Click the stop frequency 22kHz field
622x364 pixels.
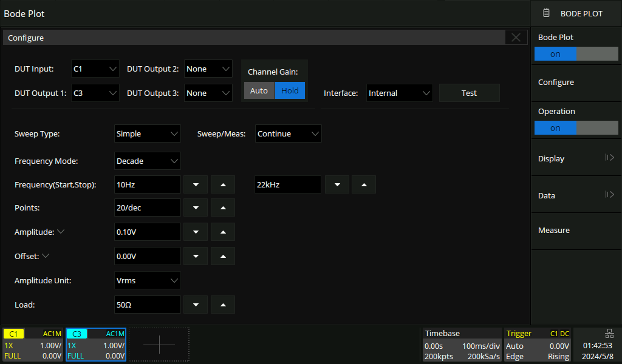287,184
